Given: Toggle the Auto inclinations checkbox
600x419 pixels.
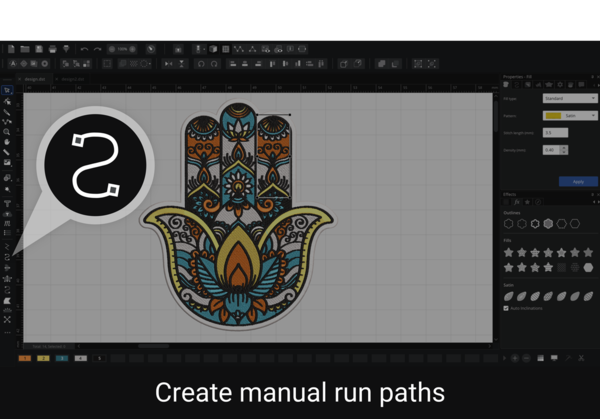Looking at the screenshot, I should click(506, 308).
